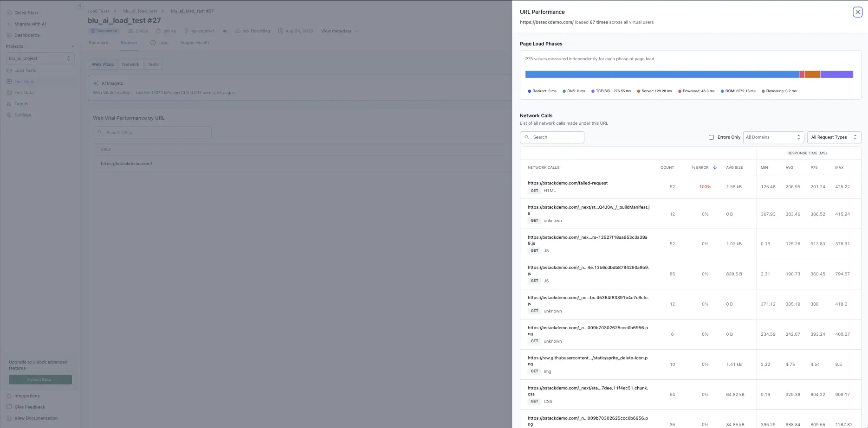Click the Contact Sales button
The width and height of the screenshot is (868, 428).
40,379
